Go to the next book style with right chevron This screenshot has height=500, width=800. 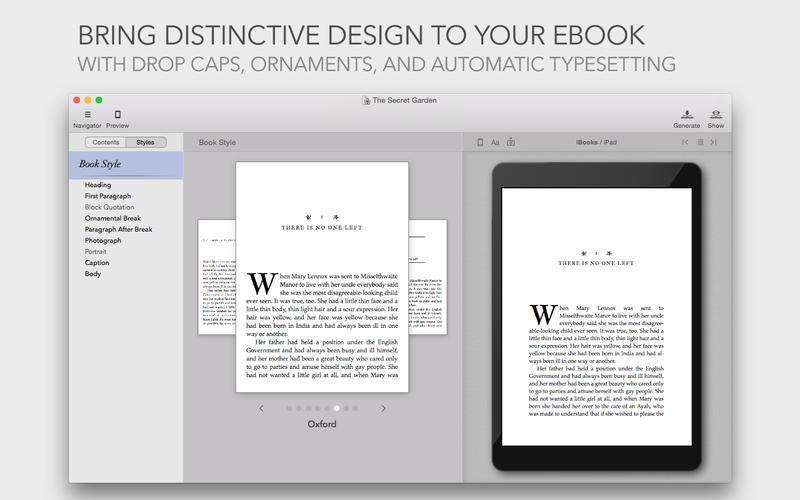tap(383, 408)
